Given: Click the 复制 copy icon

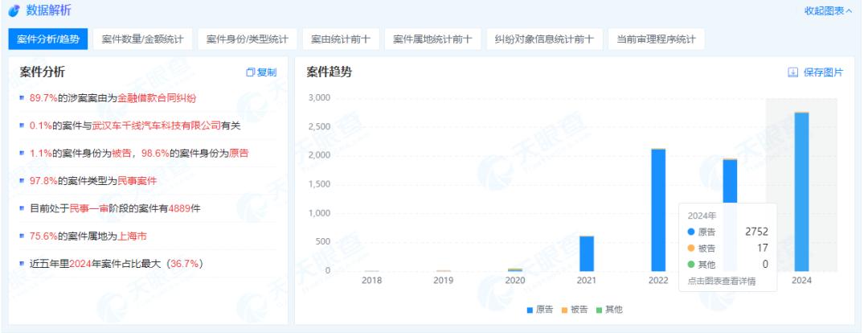Looking at the screenshot, I should coord(250,72).
